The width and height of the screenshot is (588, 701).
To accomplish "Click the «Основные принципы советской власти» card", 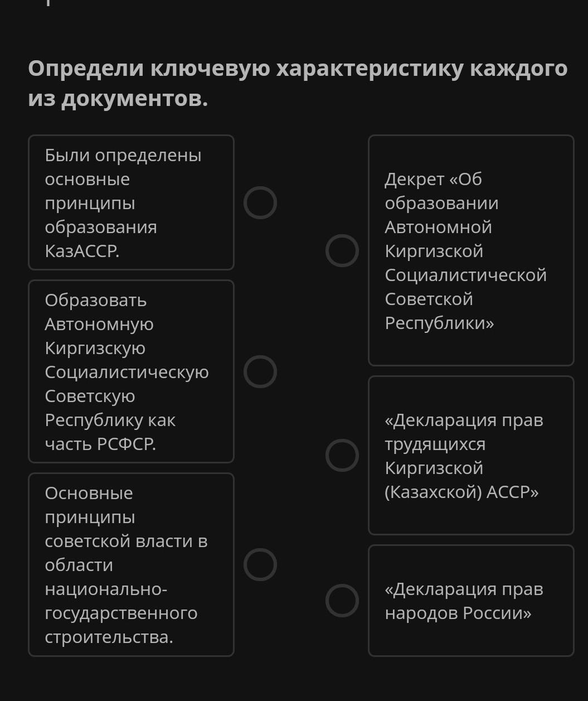I will click(x=131, y=564).
